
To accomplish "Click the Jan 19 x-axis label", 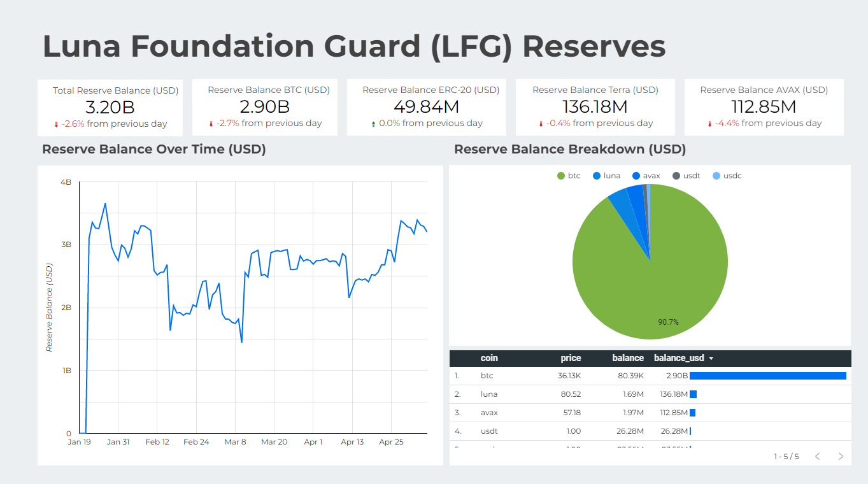I will 80,442.
